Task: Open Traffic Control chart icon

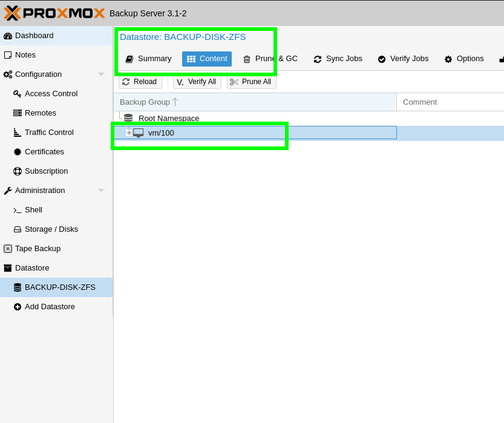Action: [18, 133]
